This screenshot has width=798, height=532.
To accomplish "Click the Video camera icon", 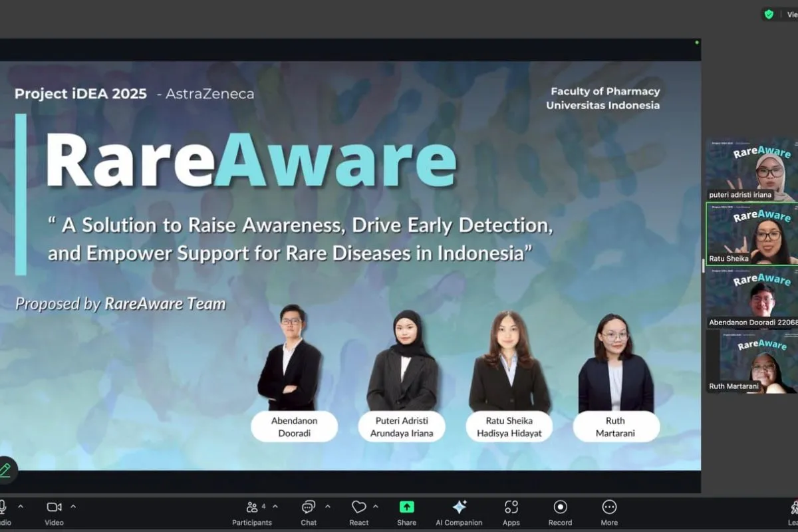I will pyautogui.click(x=54, y=507).
